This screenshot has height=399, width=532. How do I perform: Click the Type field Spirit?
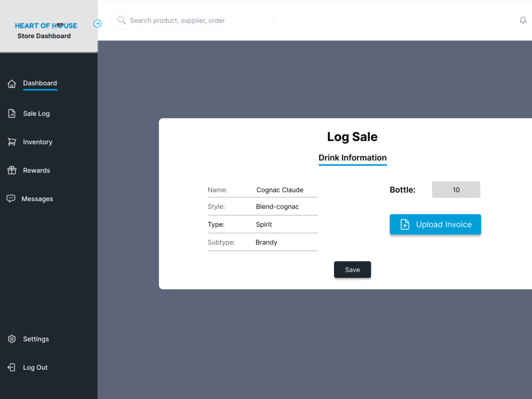tap(263, 225)
